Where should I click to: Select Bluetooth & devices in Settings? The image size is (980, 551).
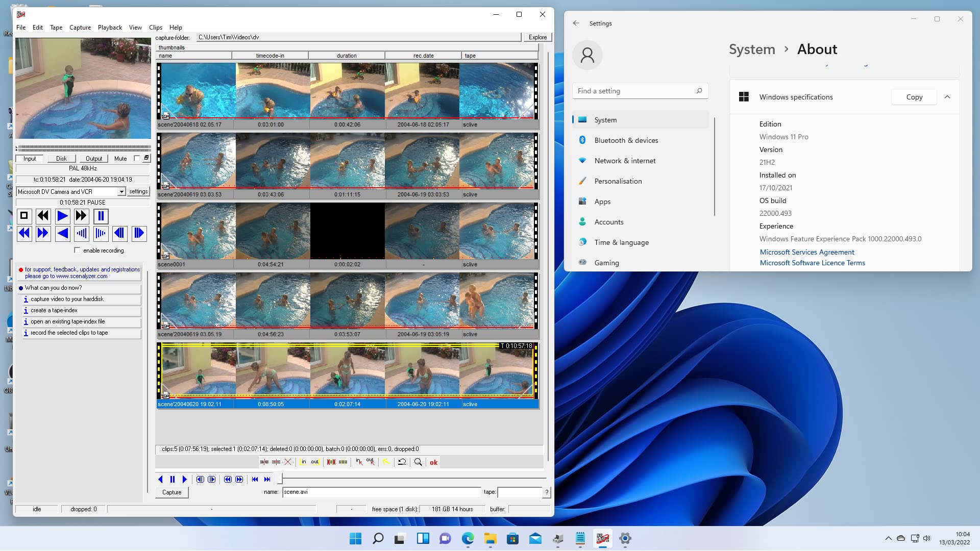(x=627, y=140)
